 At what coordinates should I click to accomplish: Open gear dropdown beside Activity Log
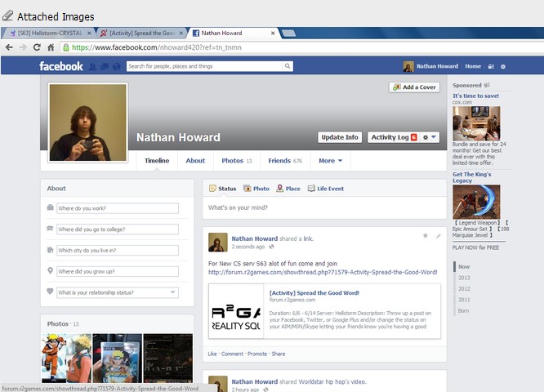coord(430,137)
